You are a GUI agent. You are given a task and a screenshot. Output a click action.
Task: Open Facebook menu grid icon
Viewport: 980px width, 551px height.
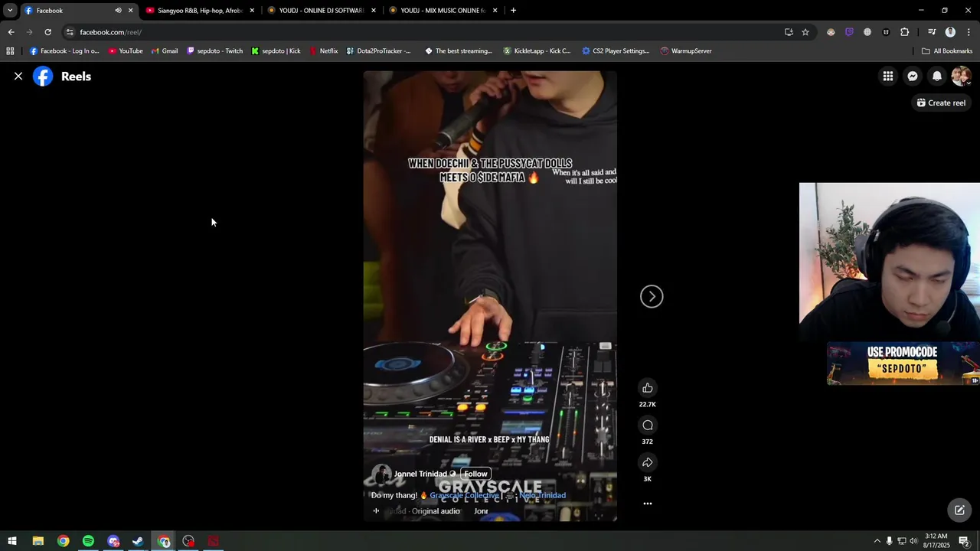888,77
